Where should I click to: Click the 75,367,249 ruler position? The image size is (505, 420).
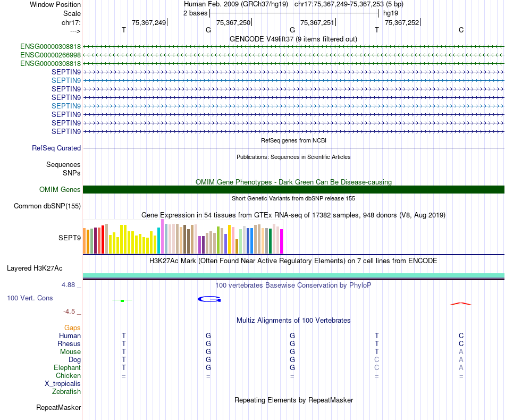click(x=149, y=22)
